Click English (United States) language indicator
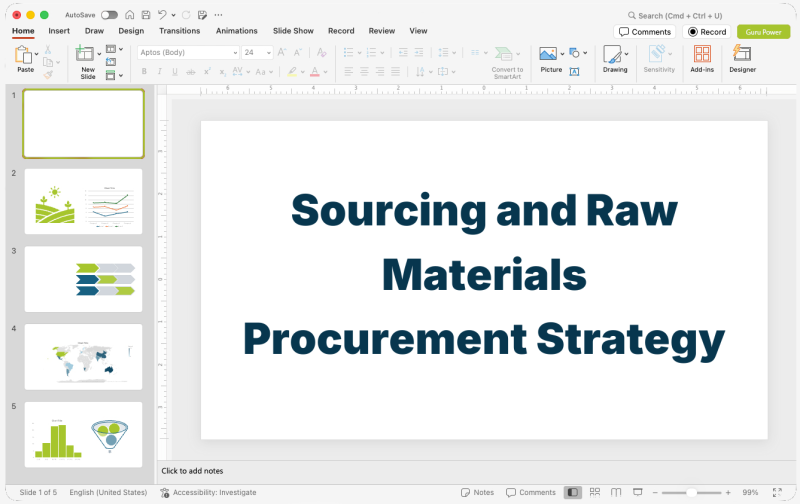The image size is (800, 504). tap(108, 492)
